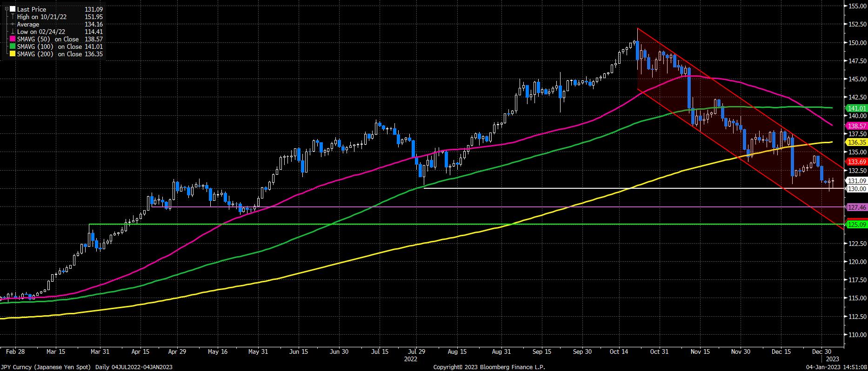The image size is (868, 371).
Task: Click the 131.09 last price axis tag
Action: pos(856,181)
